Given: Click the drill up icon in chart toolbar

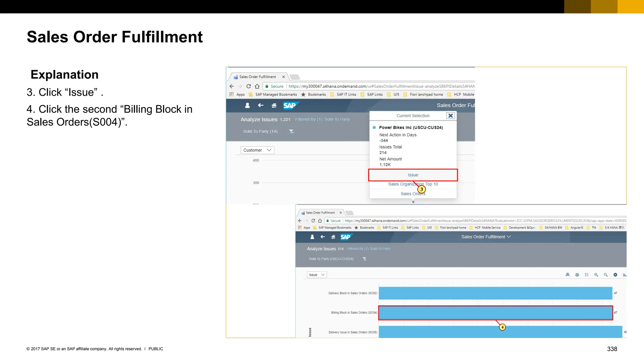Looking at the screenshot, I should 568,275.
